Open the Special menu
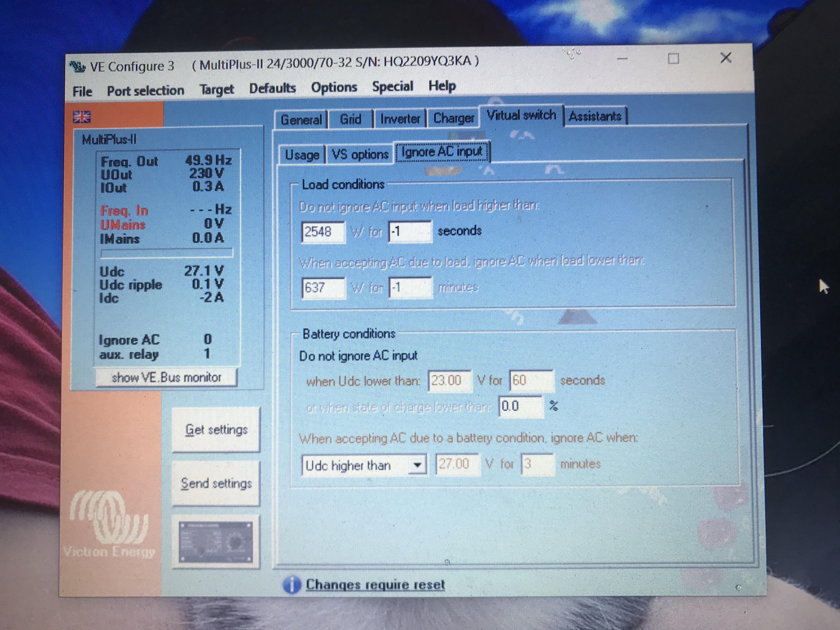 tap(392, 87)
